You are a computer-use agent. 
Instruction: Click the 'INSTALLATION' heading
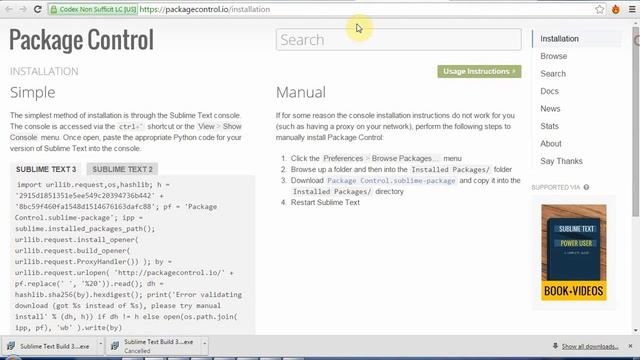(x=44, y=71)
